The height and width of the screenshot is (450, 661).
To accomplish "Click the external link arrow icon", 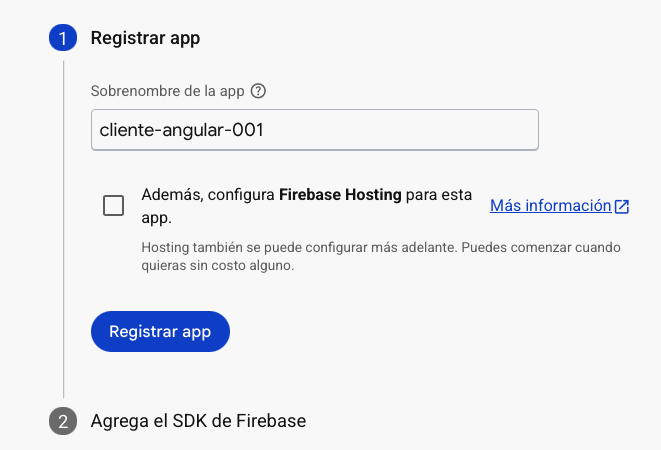I will point(622,206).
